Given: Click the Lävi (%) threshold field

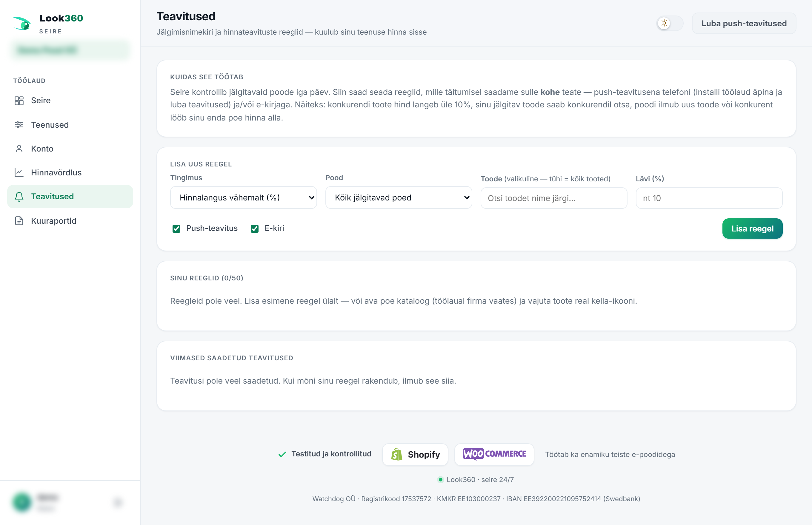Looking at the screenshot, I should click(x=709, y=198).
